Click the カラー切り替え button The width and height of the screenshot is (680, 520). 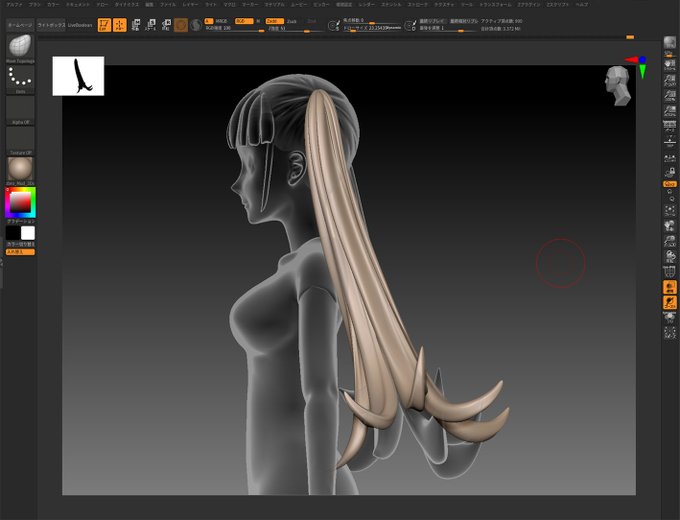pyautogui.click(x=20, y=245)
